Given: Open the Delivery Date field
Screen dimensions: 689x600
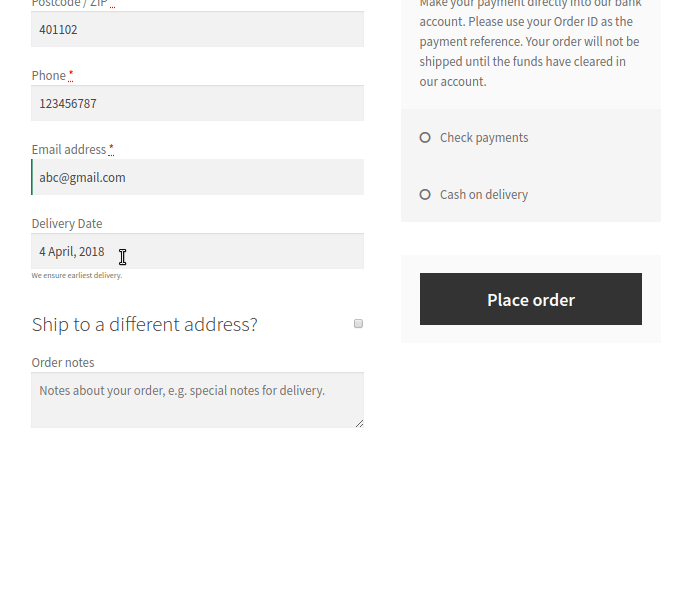Looking at the screenshot, I should (197, 251).
